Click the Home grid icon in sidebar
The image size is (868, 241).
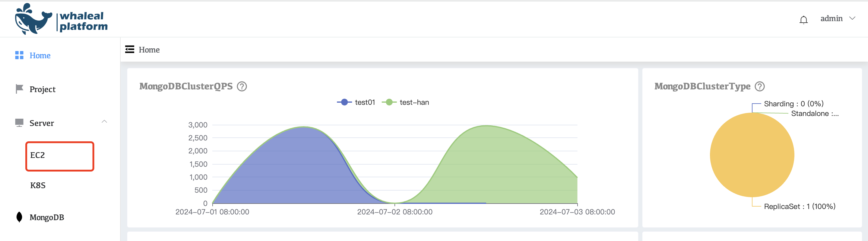coord(19,55)
